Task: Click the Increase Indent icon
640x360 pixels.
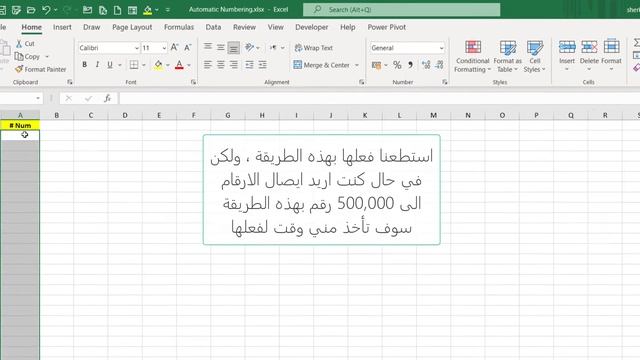Action: point(262,64)
